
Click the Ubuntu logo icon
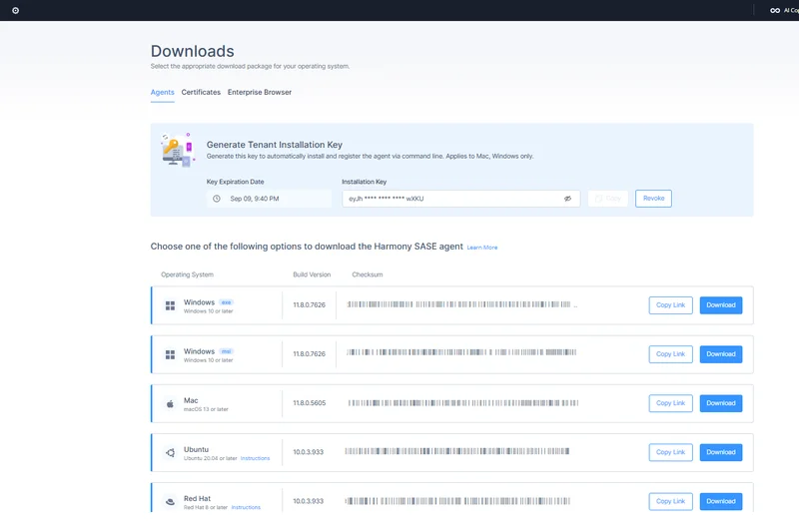tap(170, 452)
